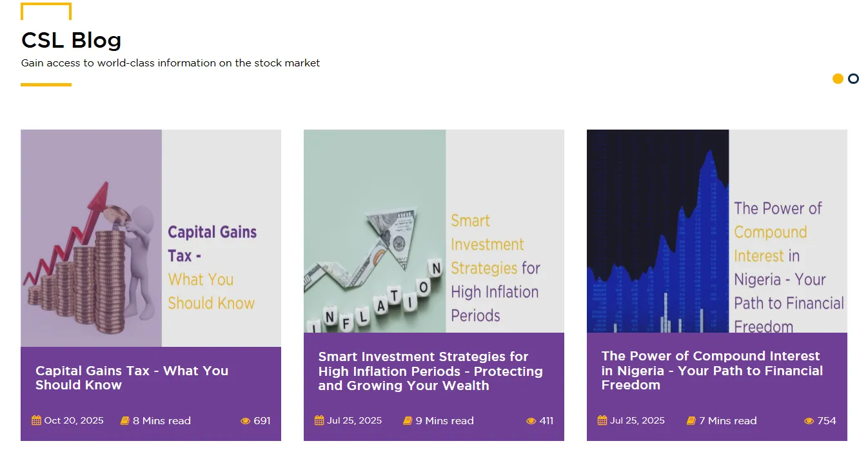Click book icon beside 8 Mins read
Image resolution: width=868 pixels, height=450 pixels.
(125, 421)
